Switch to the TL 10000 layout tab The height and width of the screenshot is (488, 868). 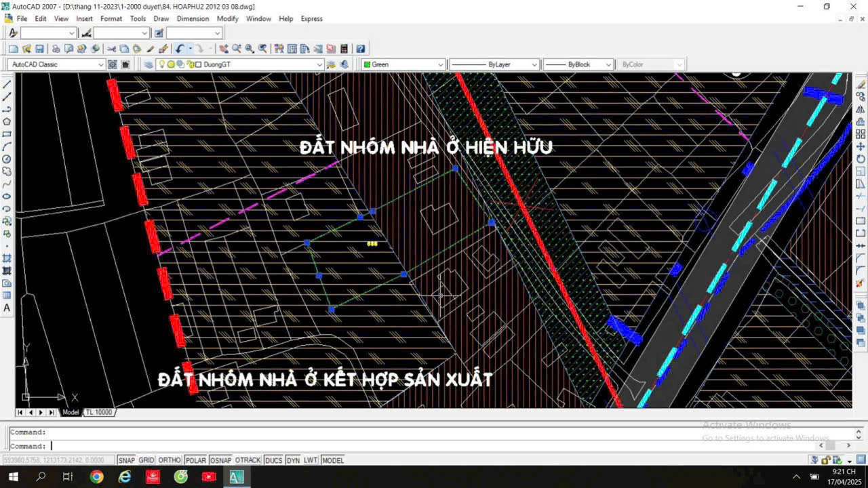point(98,411)
